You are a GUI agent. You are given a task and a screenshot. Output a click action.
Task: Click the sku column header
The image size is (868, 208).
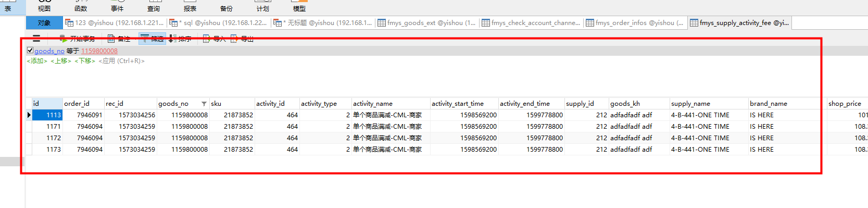click(232, 103)
